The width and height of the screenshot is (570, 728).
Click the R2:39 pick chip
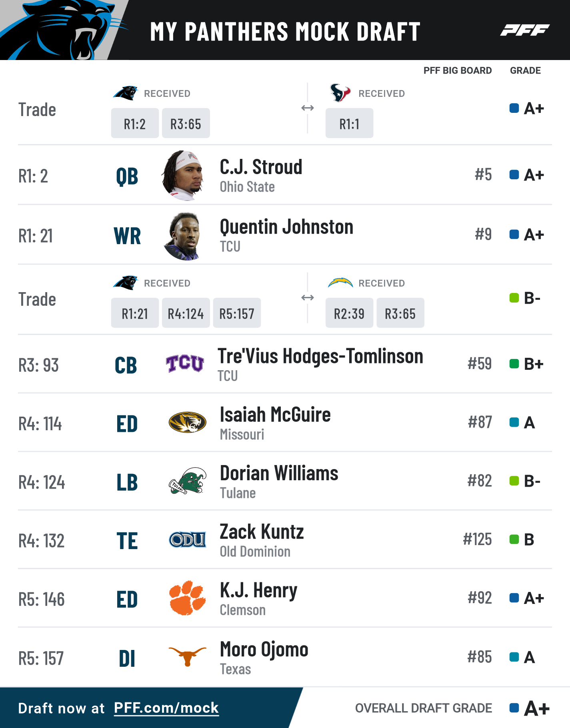349,313
